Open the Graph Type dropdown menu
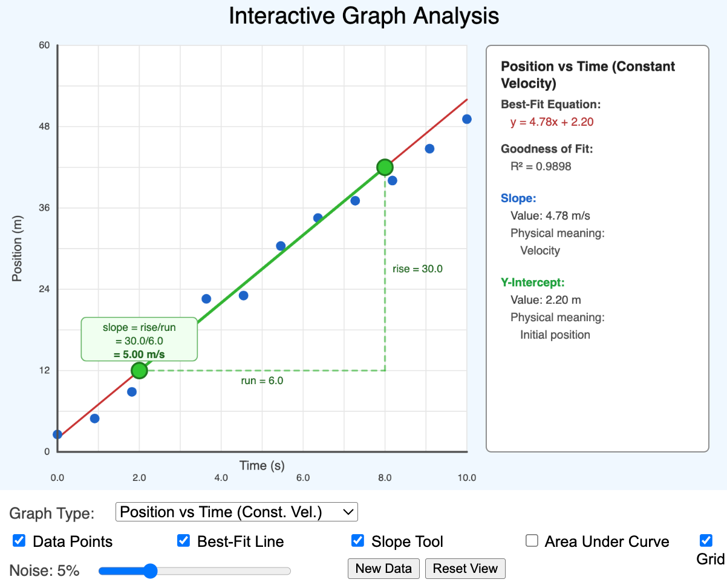Image resolution: width=727 pixels, height=588 pixels. pos(236,512)
